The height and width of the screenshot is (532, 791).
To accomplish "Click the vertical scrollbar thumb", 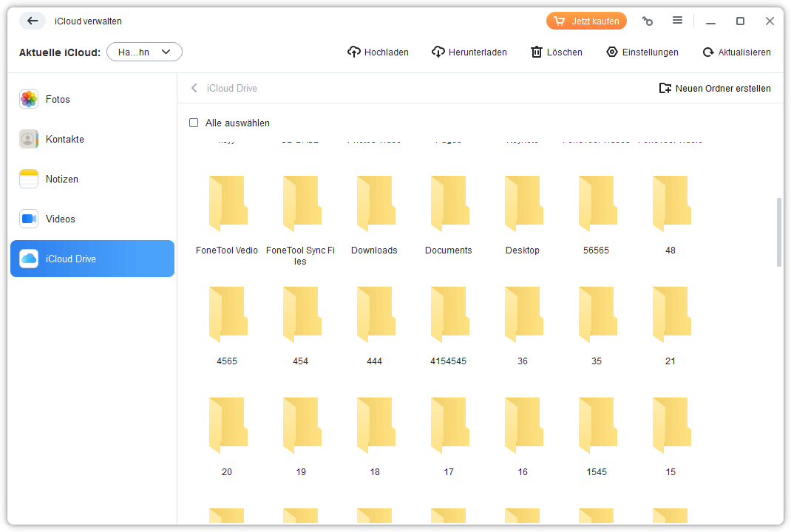I will pos(778,231).
